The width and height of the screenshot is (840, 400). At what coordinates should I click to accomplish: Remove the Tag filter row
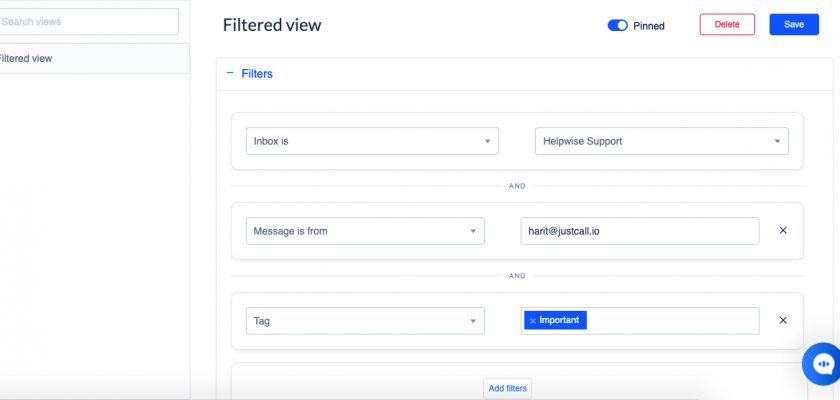click(783, 320)
